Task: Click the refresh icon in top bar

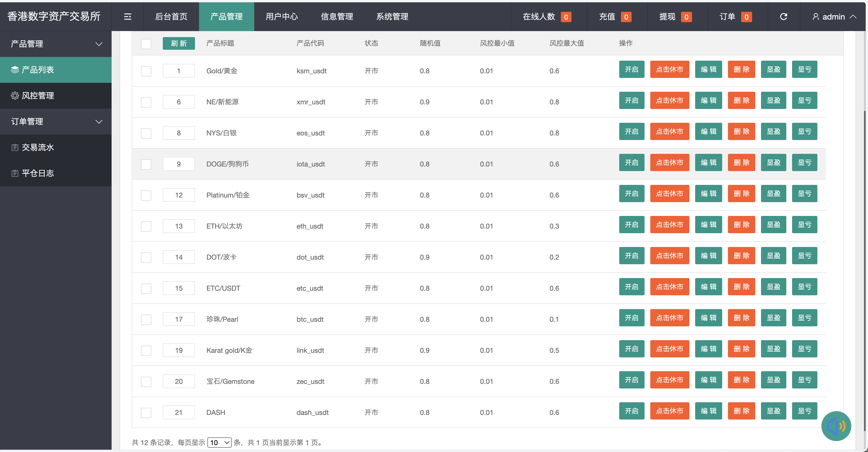Action: pos(783,16)
